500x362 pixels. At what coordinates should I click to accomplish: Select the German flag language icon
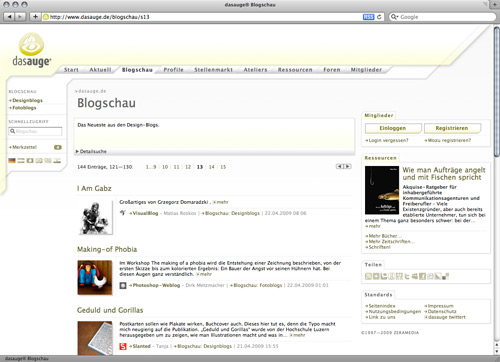[12, 161]
